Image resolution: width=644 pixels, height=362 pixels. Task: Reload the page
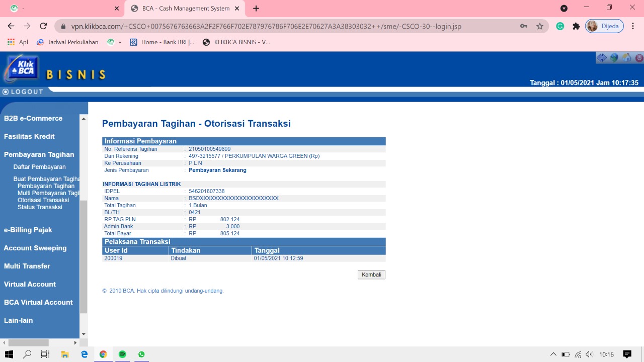coord(43,26)
